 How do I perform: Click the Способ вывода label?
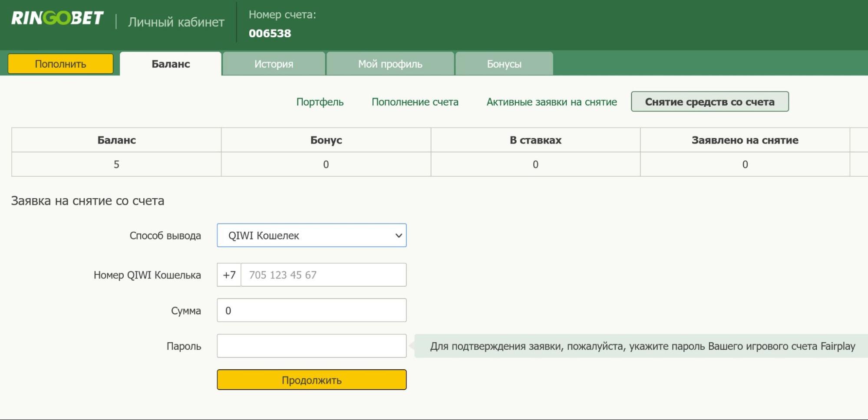165,236
